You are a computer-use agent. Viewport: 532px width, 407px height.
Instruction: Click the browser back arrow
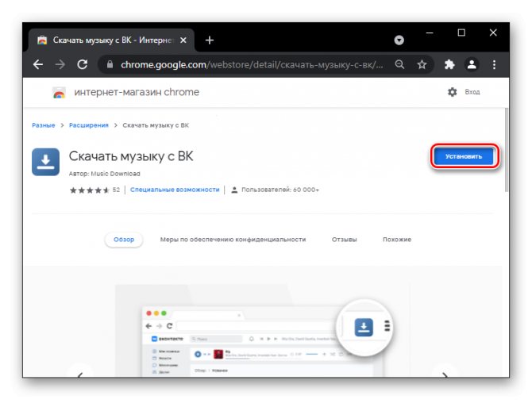(x=38, y=64)
